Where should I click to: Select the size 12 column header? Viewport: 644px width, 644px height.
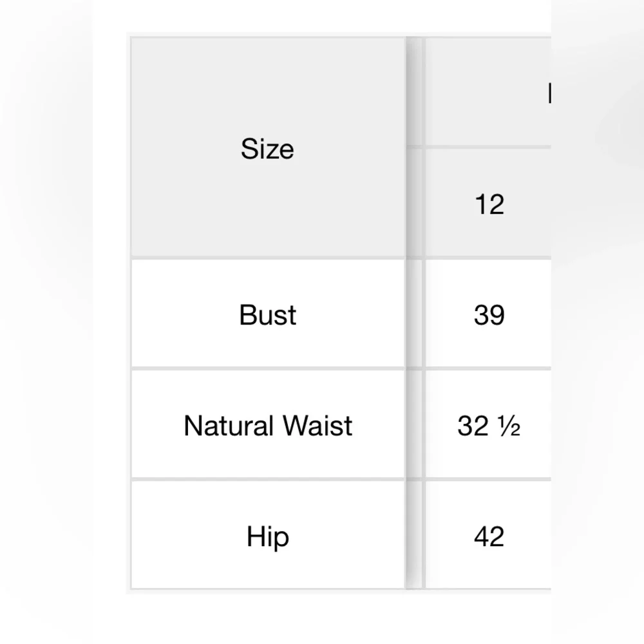pyautogui.click(x=489, y=204)
